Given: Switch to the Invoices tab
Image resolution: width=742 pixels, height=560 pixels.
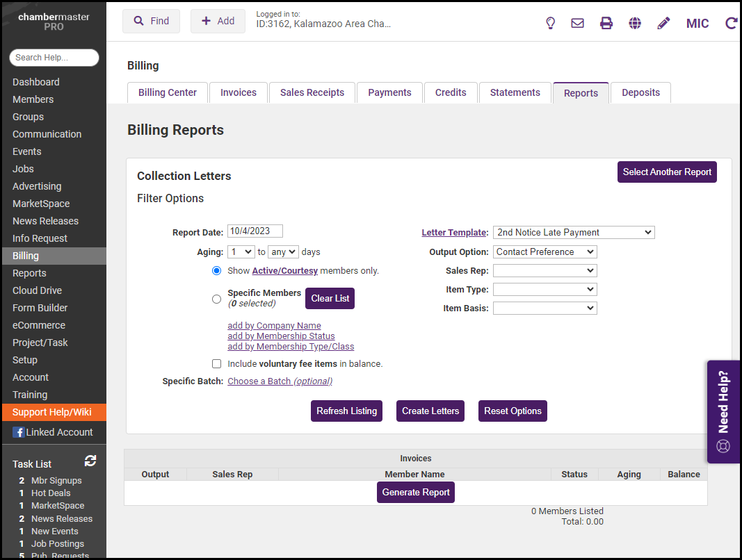Looking at the screenshot, I should (239, 92).
